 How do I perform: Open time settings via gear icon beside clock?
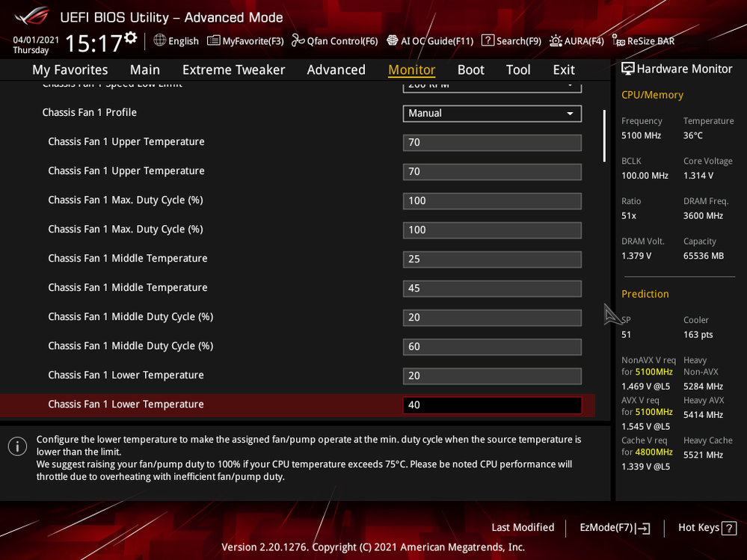click(x=131, y=37)
